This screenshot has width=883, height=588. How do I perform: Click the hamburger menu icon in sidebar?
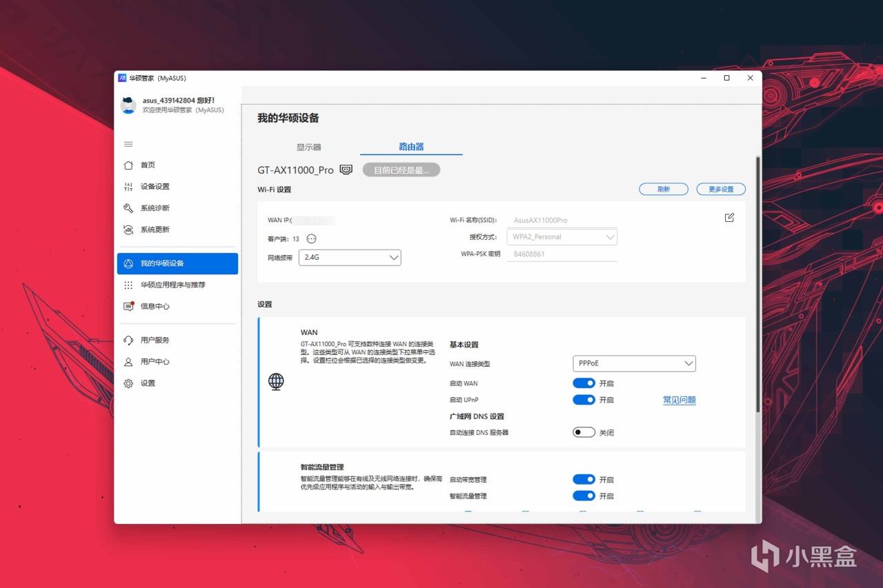tap(128, 144)
